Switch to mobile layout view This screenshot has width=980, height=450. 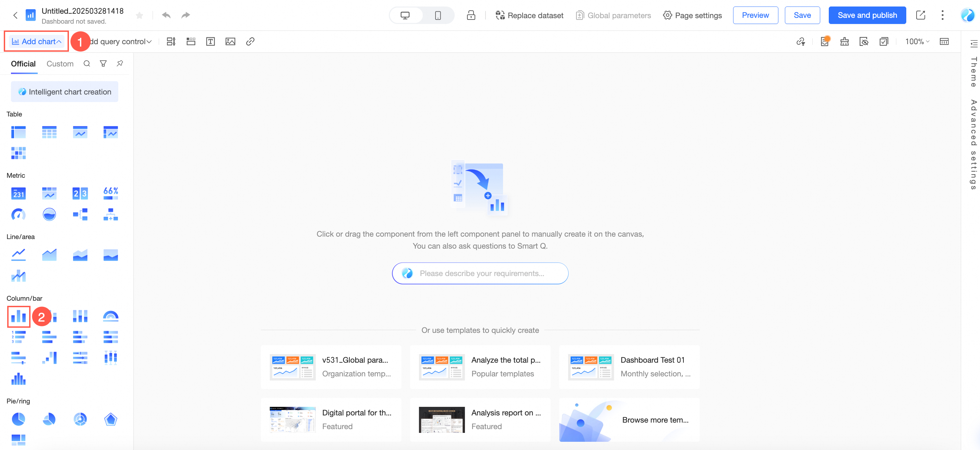coord(438,15)
